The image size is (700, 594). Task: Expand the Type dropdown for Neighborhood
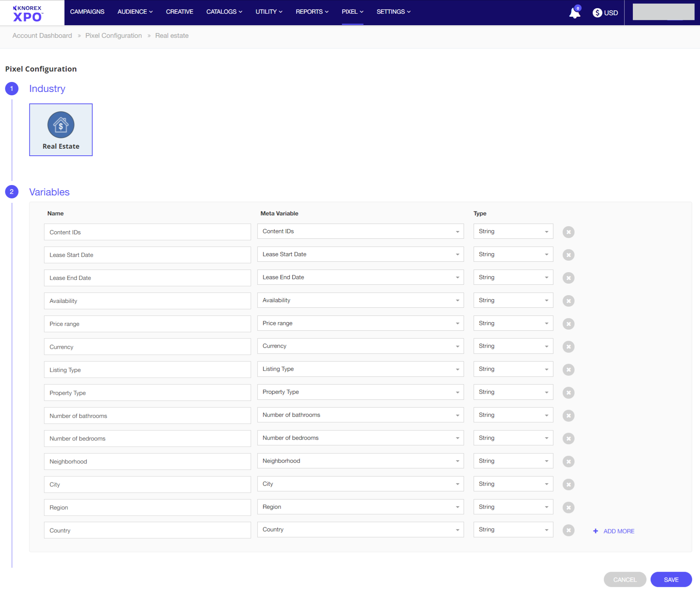513,461
